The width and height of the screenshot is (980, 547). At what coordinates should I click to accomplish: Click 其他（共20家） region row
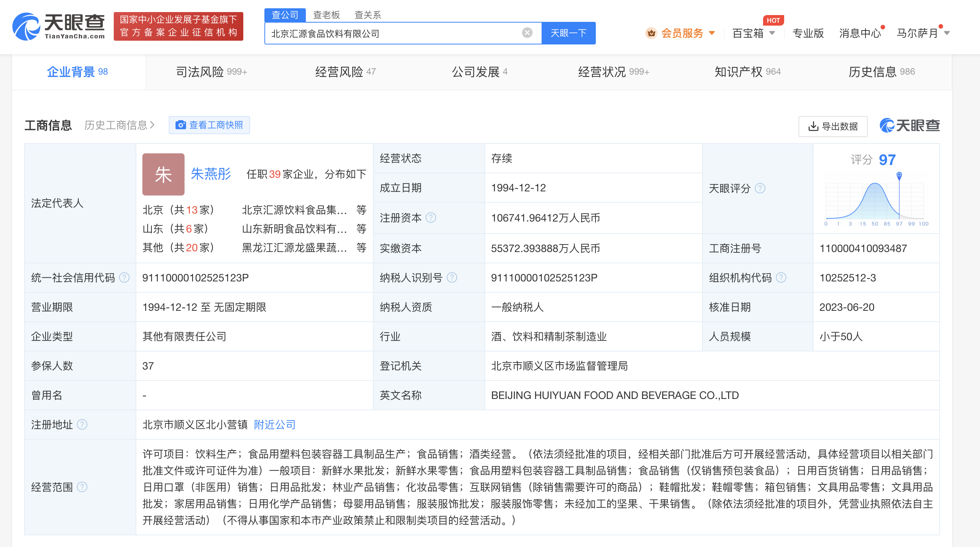pyautogui.click(x=178, y=248)
